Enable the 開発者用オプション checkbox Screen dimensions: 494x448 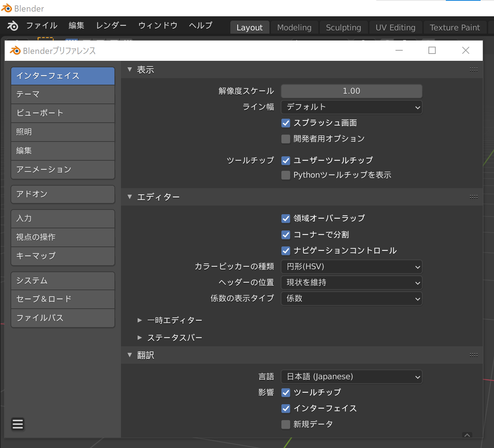tap(286, 139)
